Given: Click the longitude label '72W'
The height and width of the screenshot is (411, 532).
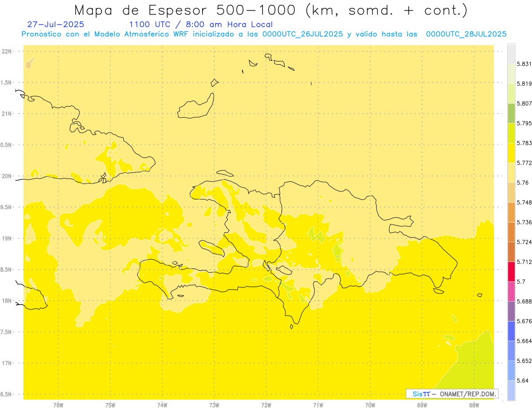Looking at the screenshot, I should tap(266, 405).
